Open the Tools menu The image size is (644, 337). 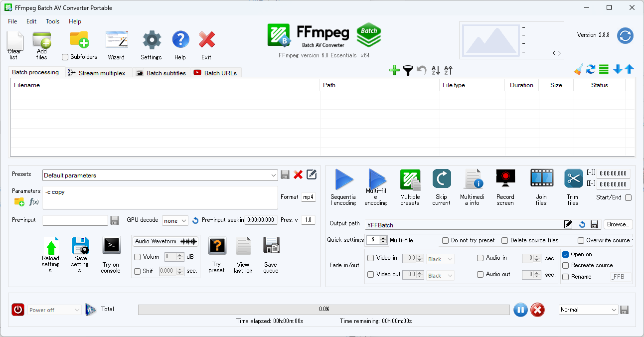(52, 21)
